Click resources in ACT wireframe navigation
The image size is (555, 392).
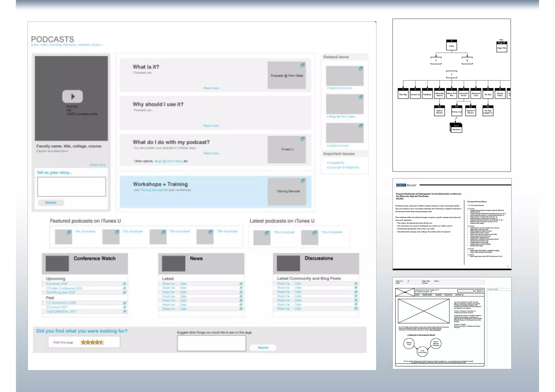pos(448,295)
